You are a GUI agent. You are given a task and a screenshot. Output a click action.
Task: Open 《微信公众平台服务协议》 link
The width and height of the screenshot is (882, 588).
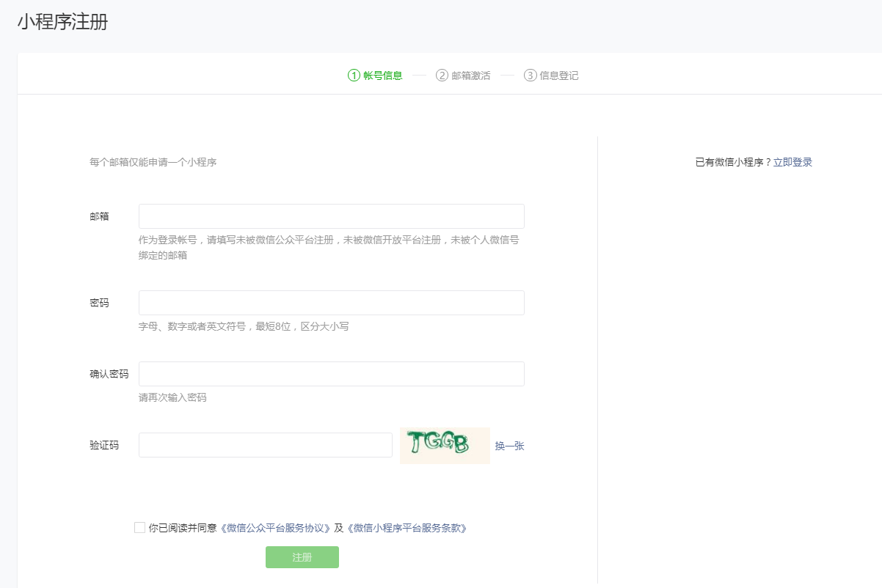pyautogui.click(x=276, y=528)
